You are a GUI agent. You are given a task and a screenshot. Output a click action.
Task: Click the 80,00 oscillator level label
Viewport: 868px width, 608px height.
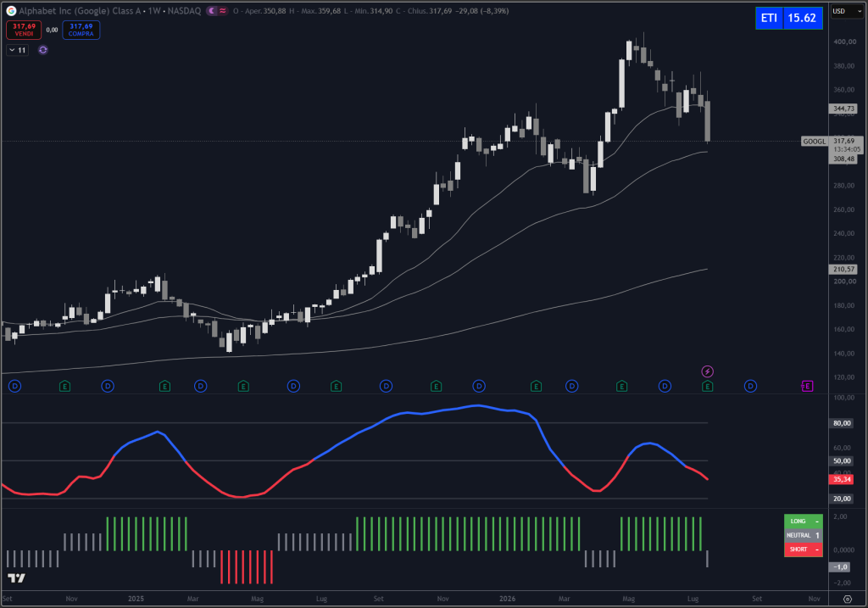[842, 423]
